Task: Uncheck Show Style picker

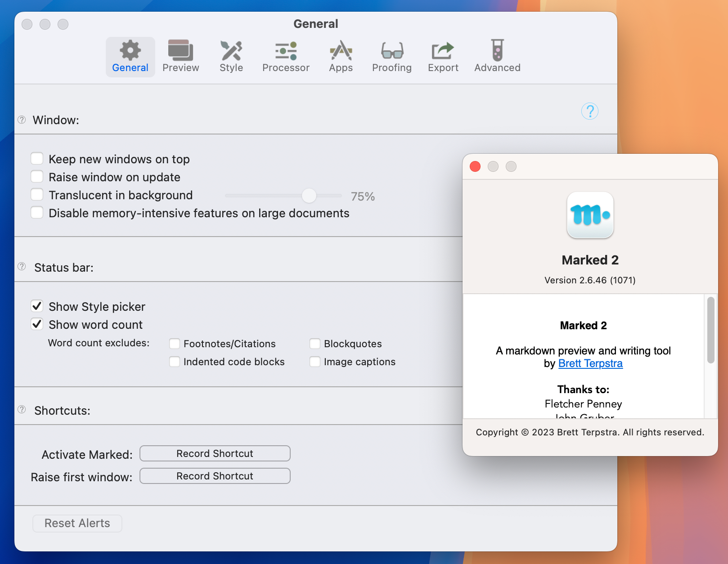Action: (37, 306)
